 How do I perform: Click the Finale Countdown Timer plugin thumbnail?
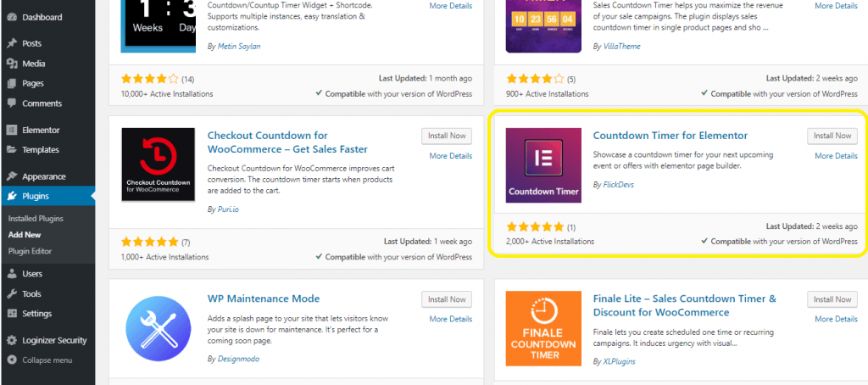543,328
